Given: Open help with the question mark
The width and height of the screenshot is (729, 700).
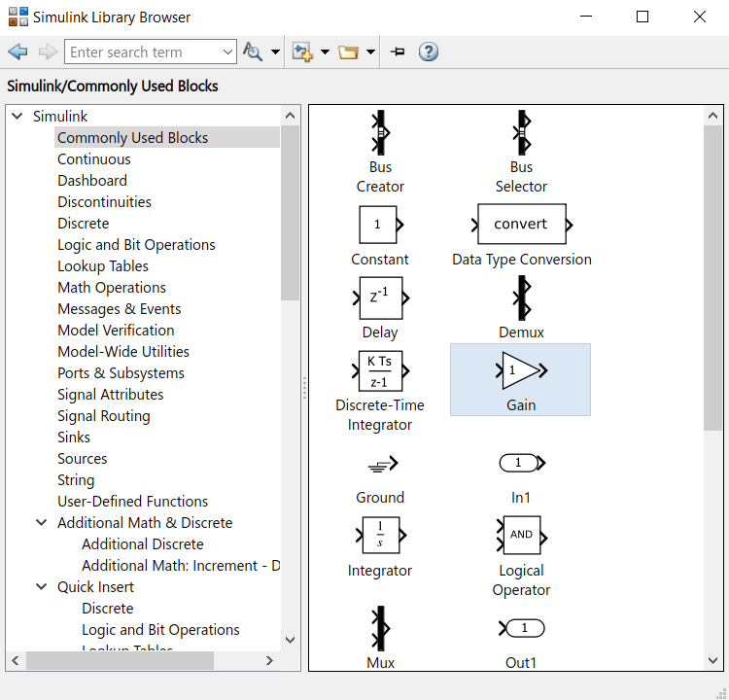Looking at the screenshot, I should tap(429, 52).
